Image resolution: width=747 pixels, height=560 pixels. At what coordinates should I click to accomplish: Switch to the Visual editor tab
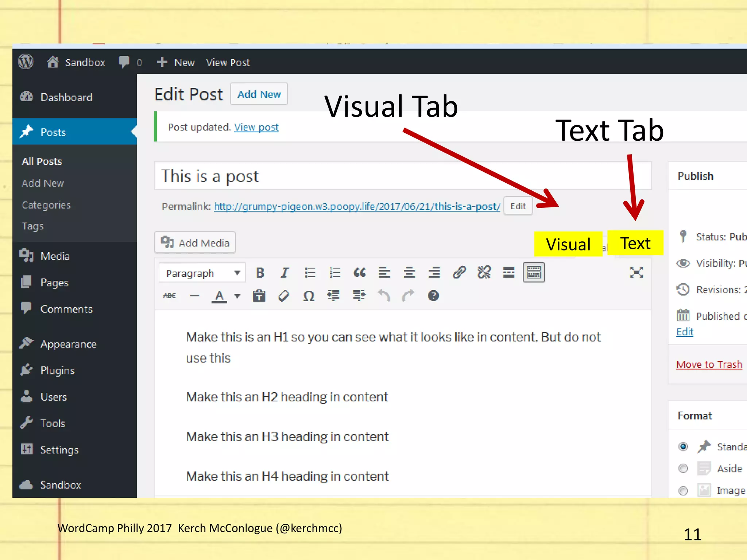tap(568, 244)
